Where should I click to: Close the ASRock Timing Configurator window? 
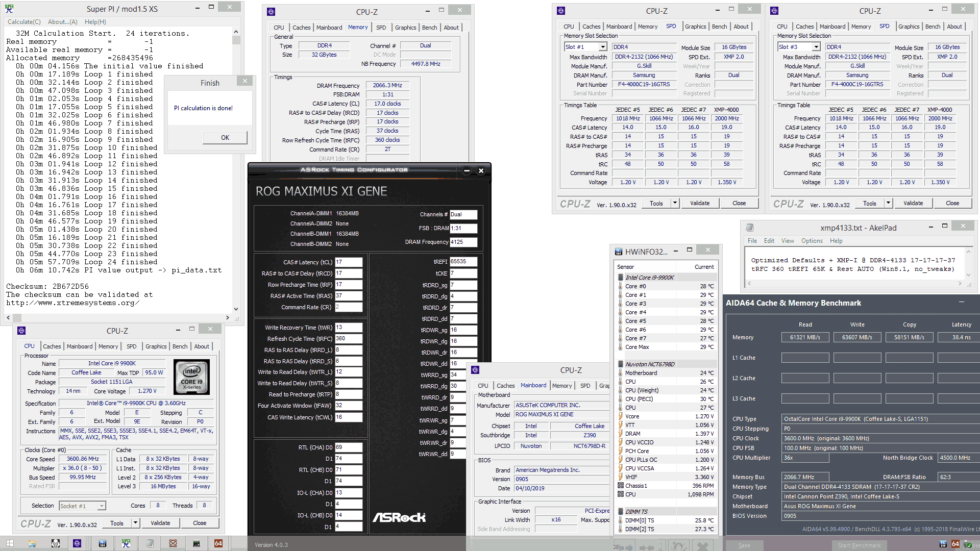481,171
